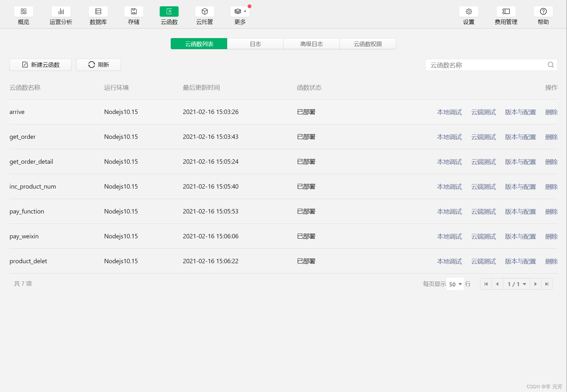The height and width of the screenshot is (392, 567).
Task: Click 删除 for product_delet
Action: tap(551, 261)
